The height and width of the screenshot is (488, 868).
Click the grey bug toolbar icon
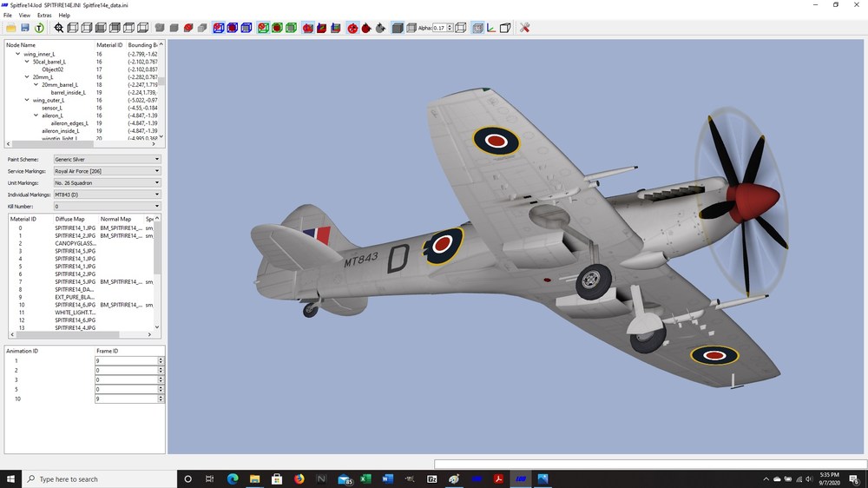[380, 28]
